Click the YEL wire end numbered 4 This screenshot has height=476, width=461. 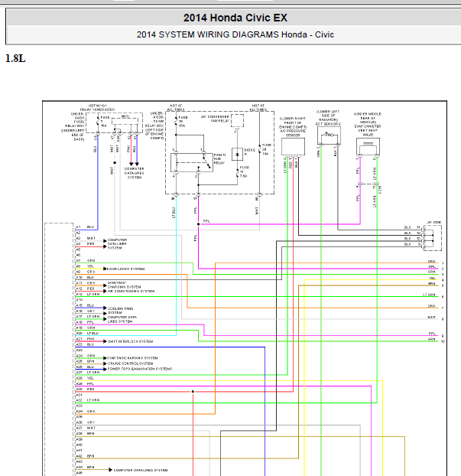(x=437, y=279)
